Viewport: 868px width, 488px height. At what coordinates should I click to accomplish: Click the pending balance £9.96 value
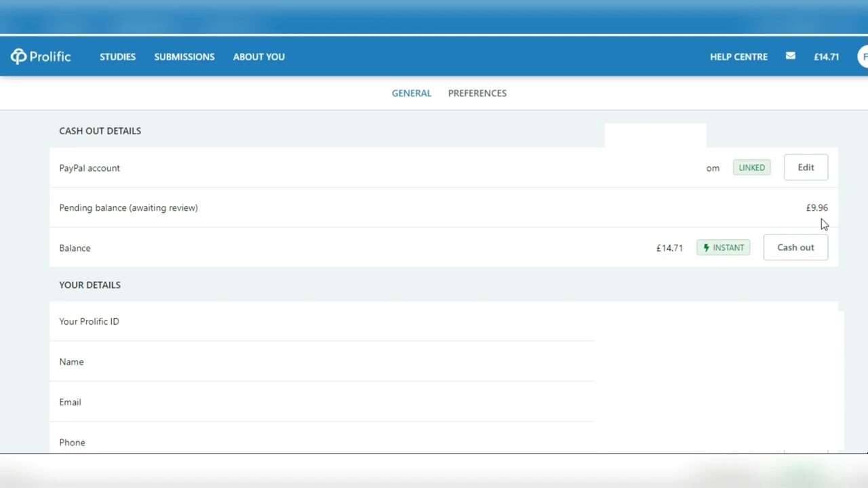(x=816, y=208)
